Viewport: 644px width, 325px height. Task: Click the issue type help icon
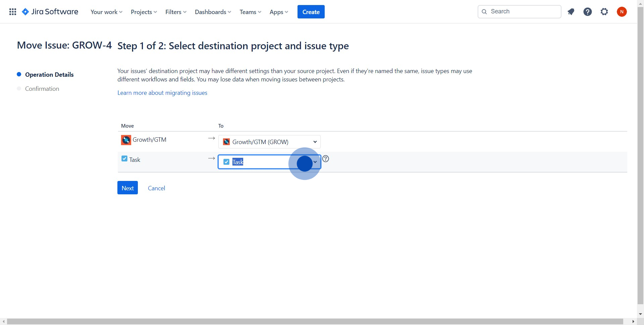coord(325,159)
